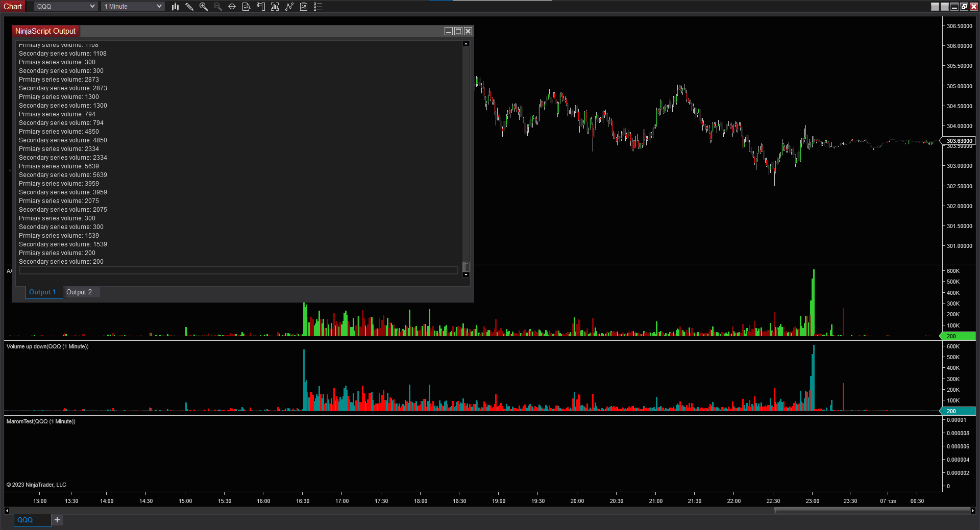Select the QQQ chart tab at bottom
Image resolution: width=980 pixels, height=530 pixels.
pyautogui.click(x=32, y=520)
